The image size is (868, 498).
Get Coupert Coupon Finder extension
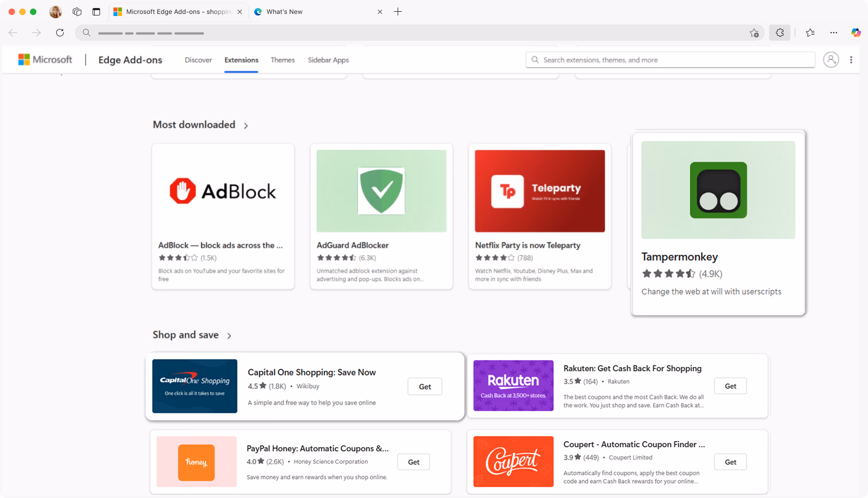point(730,462)
